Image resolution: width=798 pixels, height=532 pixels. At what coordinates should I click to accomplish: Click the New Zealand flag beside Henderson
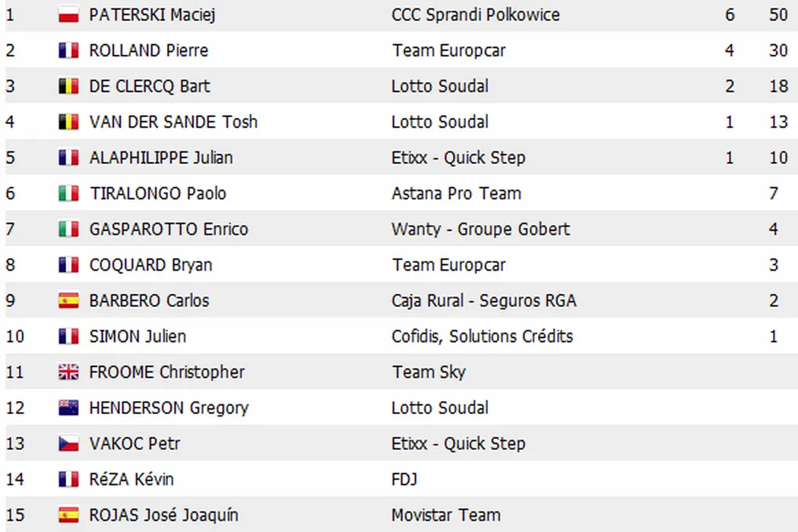[68, 408]
